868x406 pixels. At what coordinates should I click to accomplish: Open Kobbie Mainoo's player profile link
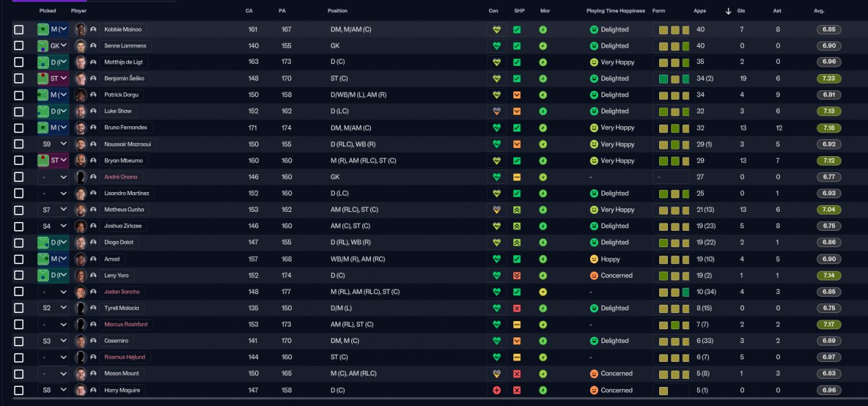[x=124, y=30]
